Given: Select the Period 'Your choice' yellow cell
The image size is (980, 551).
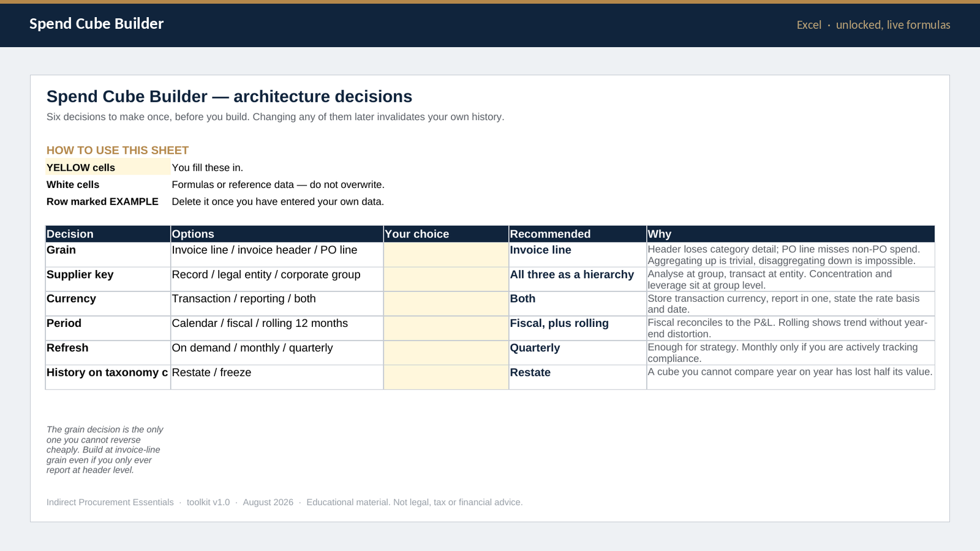Looking at the screenshot, I should click(446, 328).
